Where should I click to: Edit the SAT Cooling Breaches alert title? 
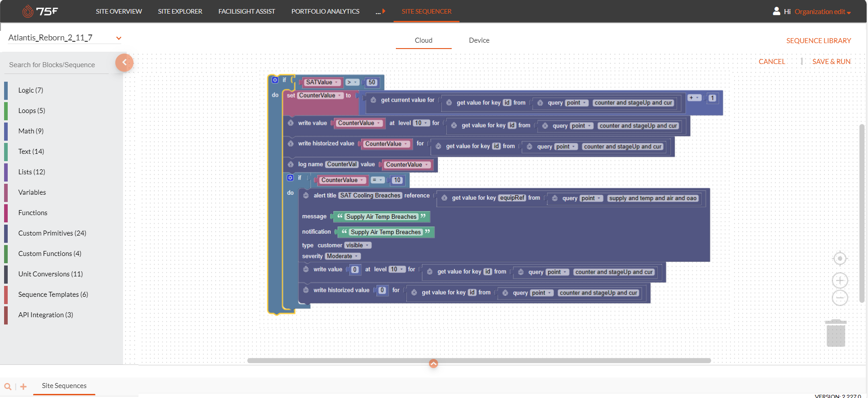click(x=370, y=196)
